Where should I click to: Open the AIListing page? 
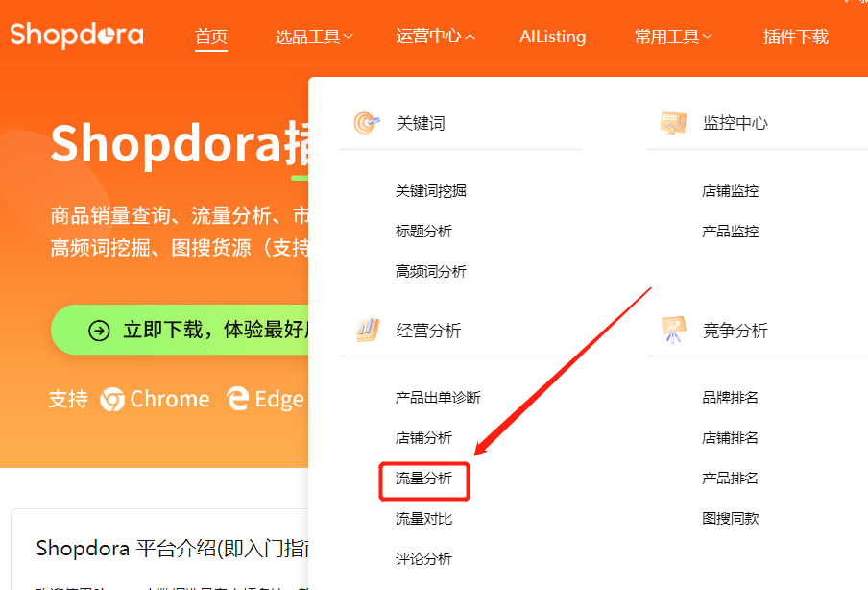(552, 37)
